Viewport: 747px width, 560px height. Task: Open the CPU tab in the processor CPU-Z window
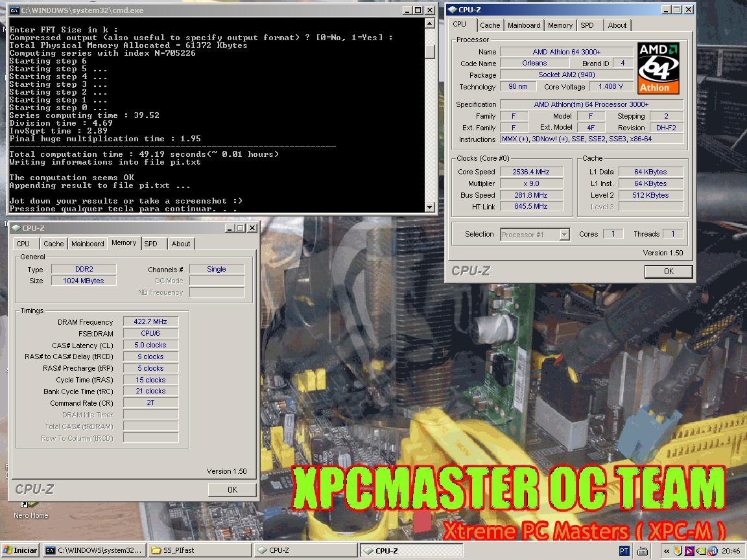coord(460,24)
